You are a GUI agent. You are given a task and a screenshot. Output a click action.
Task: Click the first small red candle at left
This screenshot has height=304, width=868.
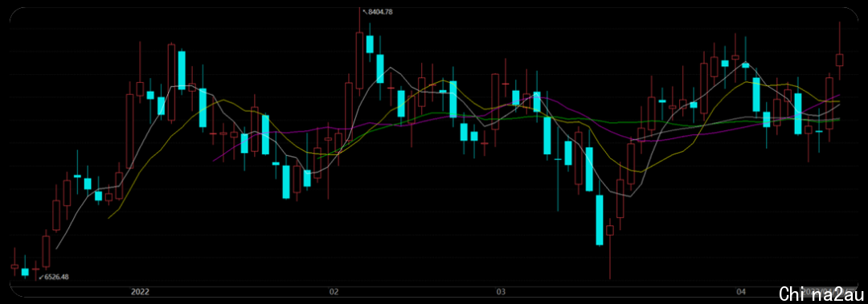[14, 266]
